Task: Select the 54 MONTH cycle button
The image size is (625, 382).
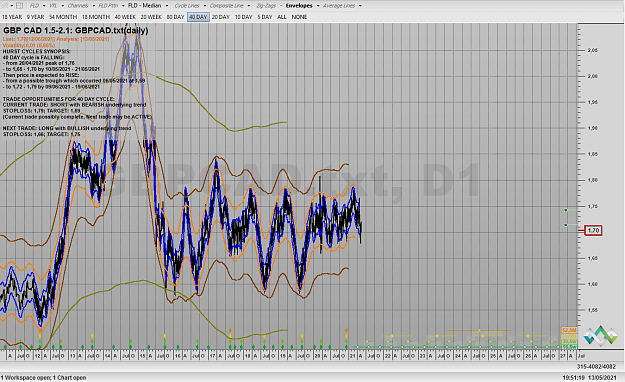Action: pos(63,17)
